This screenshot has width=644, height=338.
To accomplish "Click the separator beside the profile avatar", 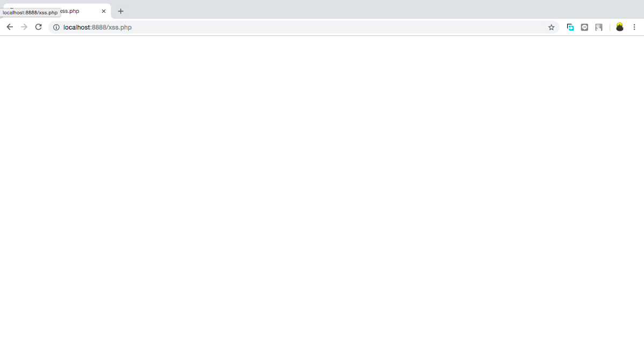I will 610,27.
